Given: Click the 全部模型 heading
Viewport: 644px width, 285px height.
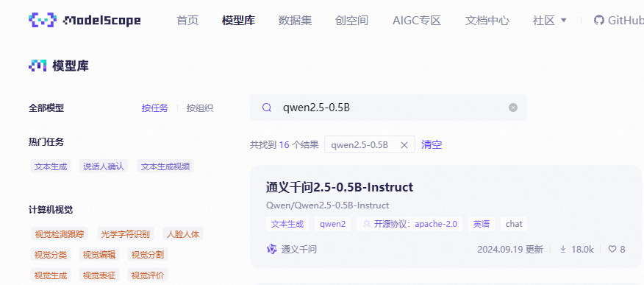Looking at the screenshot, I should (46, 108).
